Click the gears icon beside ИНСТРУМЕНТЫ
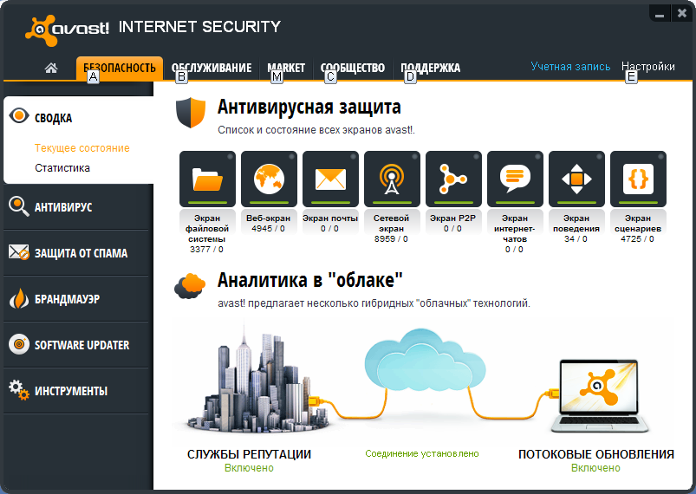The height and width of the screenshot is (494, 696). coord(19,390)
